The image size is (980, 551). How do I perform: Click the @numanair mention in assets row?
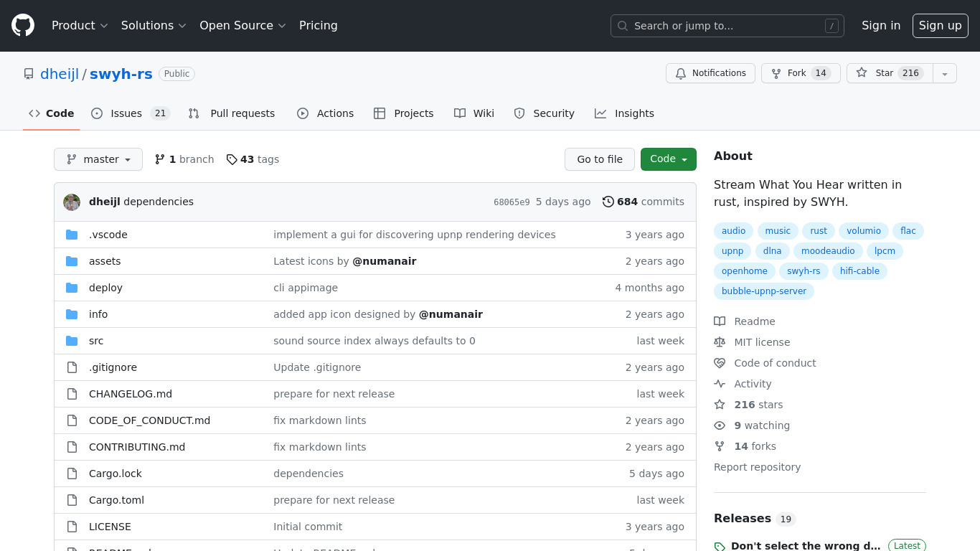(385, 261)
